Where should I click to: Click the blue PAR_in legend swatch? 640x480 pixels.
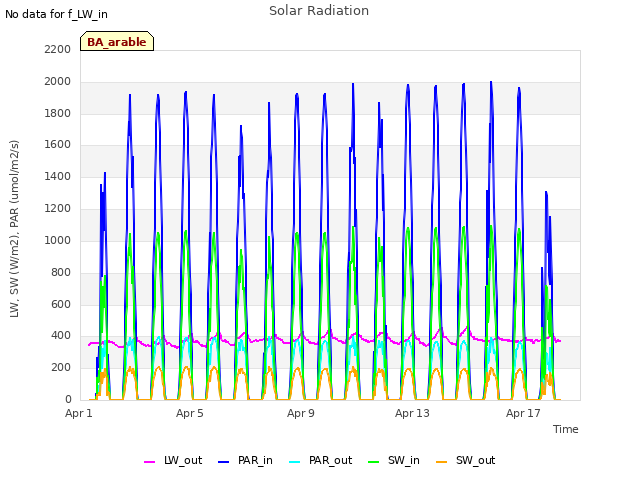(224, 462)
